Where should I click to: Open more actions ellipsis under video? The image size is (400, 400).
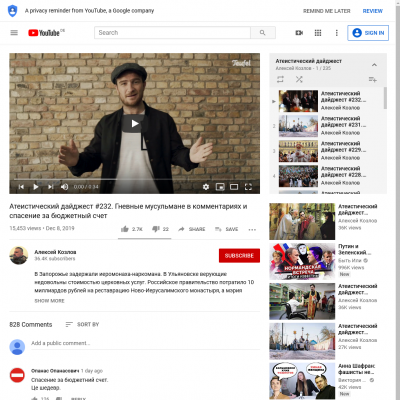click(x=252, y=229)
